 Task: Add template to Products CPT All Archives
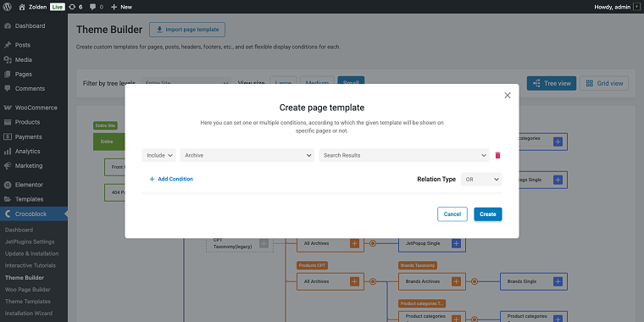[x=354, y=281]
